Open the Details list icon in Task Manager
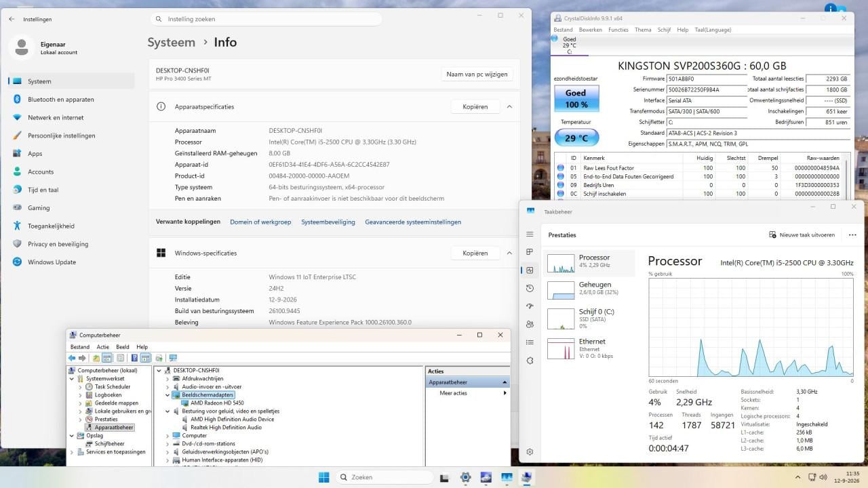The image size is (868, 488). [530, 342]
